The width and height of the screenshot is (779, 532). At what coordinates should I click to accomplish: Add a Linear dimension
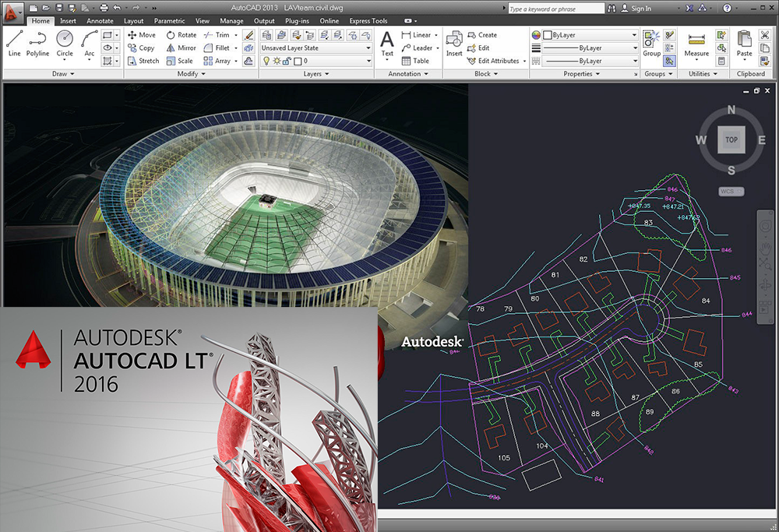pos(416,35)
